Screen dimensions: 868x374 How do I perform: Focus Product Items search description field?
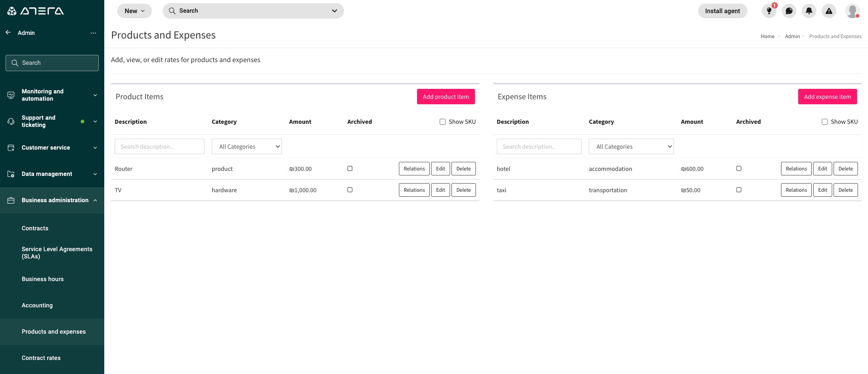tap(160, 146)
